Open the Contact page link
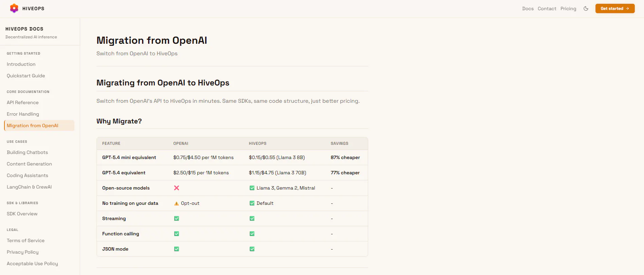This screenshot has width=644, height=275. (547, 8)
